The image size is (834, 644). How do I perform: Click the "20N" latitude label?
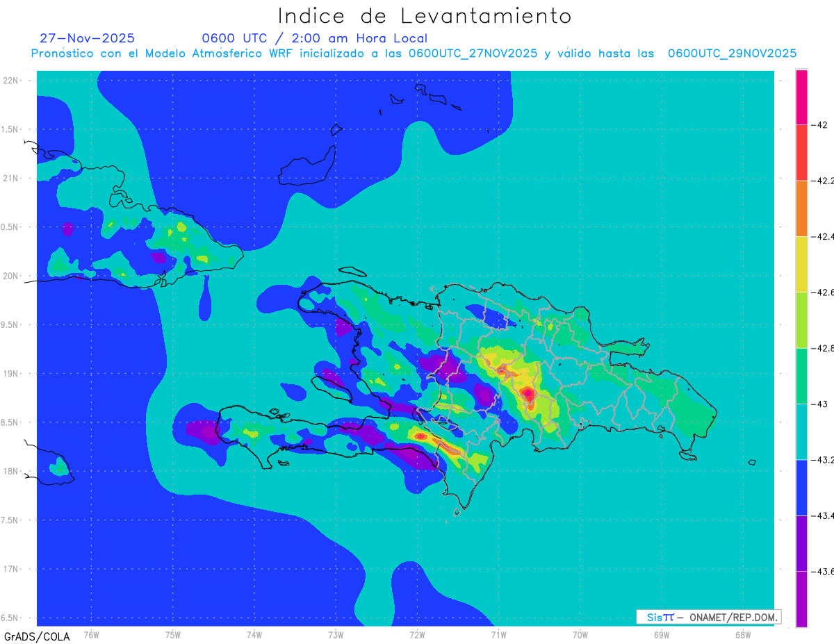pyautogui.click(x=10, y=276)
